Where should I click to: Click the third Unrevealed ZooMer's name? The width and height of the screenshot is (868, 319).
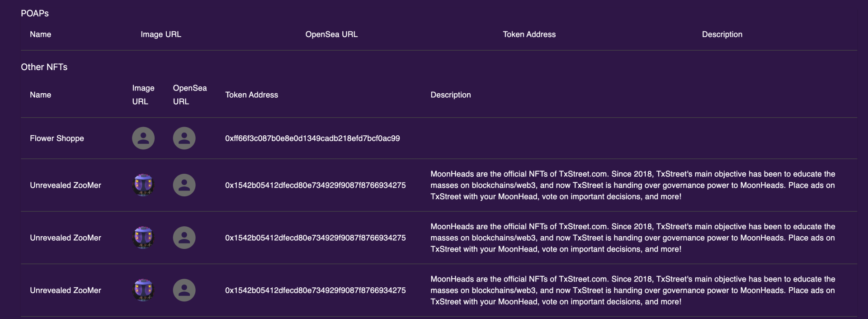point(66,290)
